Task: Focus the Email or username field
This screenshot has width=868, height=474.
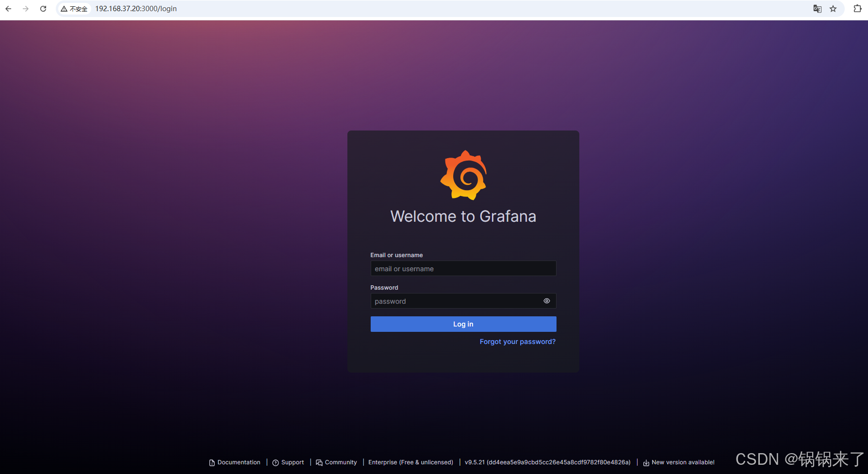Action: pos(463,269)
